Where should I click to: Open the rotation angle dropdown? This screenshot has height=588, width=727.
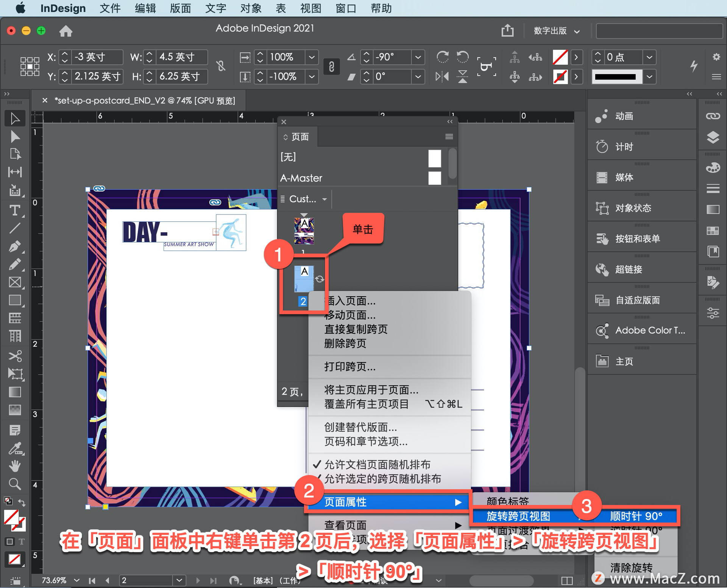pos(418,57)
